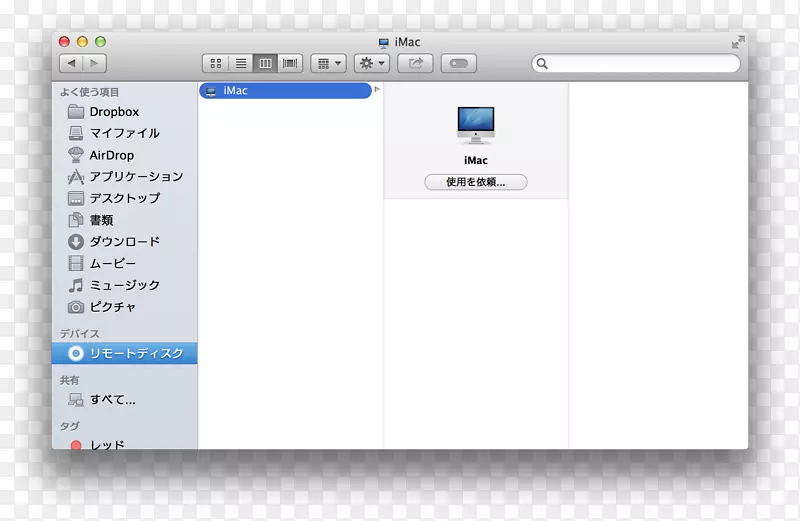Minimize the window with yellow button

click(82, 42)
